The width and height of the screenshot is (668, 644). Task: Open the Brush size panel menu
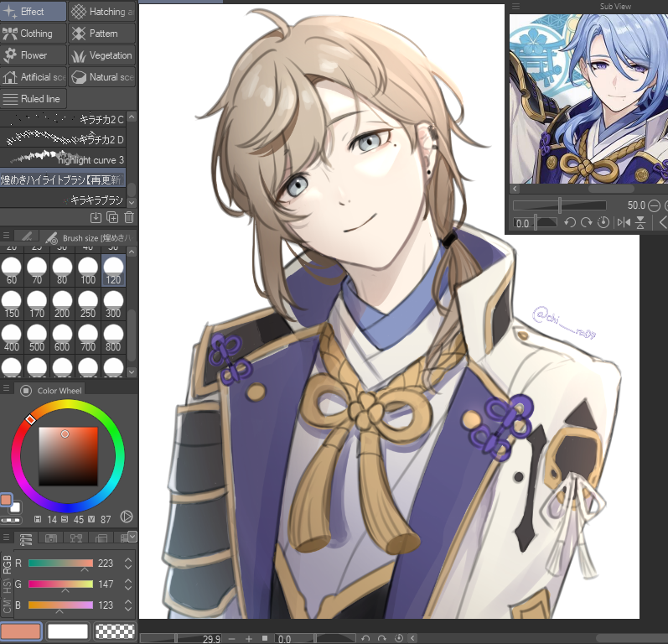coord(6,236)
